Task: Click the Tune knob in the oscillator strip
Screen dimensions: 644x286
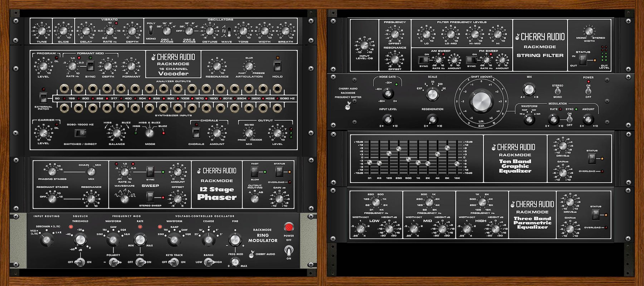Action: pyautogui.click(x=42, y=31)
